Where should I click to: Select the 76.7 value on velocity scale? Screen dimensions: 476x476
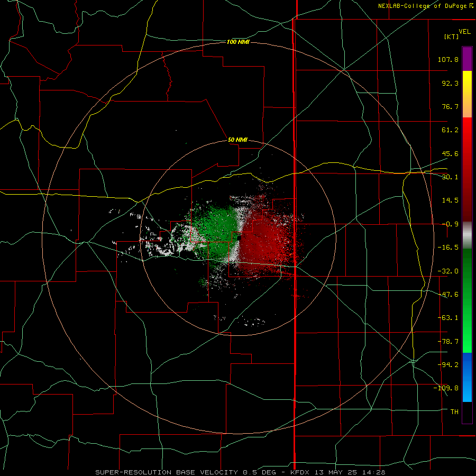(x=450, y=106)
